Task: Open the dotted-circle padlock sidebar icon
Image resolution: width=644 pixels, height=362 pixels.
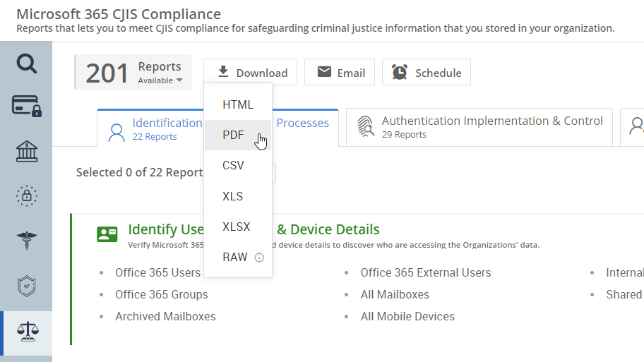Action: [26, 195]
